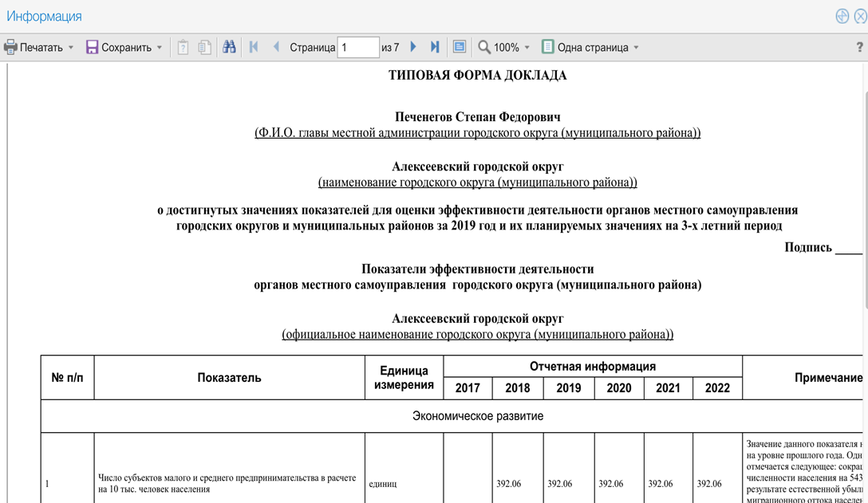Click the Показатель column header
The image size is (868, 503).
click(x=229, y=378)
